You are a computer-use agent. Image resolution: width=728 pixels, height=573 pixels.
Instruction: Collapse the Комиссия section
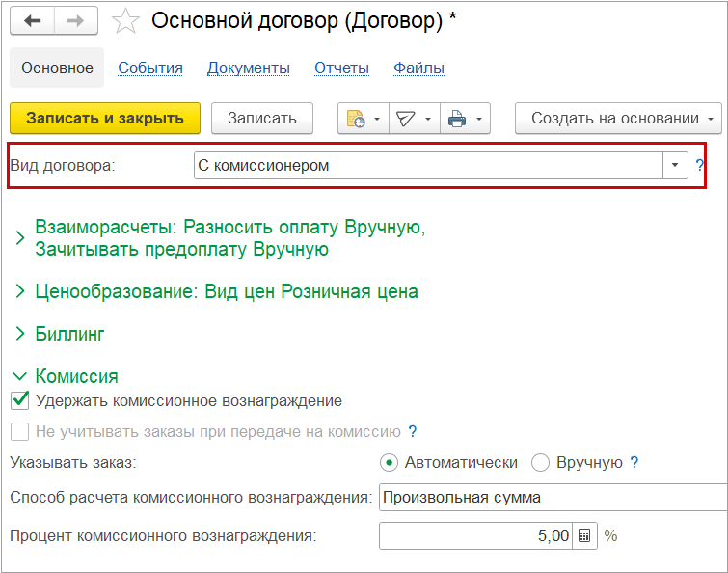tap(19, 375)
